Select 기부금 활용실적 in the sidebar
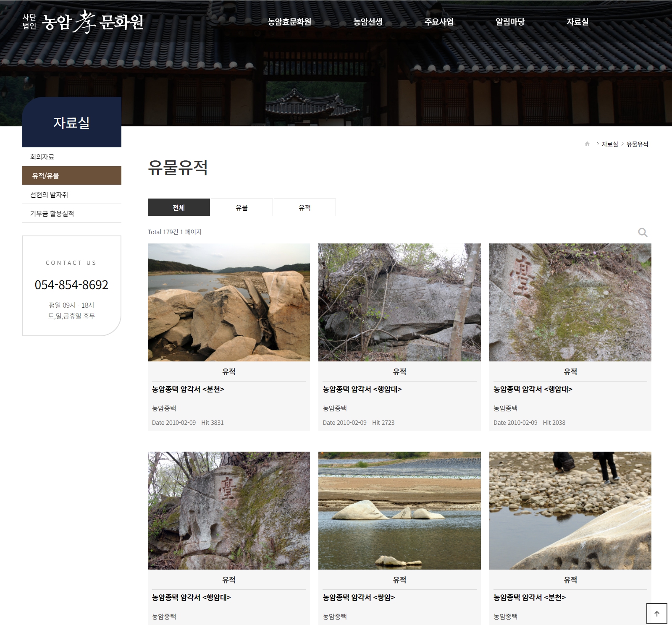Screen dimensions: 672x625 coord(71,213)
